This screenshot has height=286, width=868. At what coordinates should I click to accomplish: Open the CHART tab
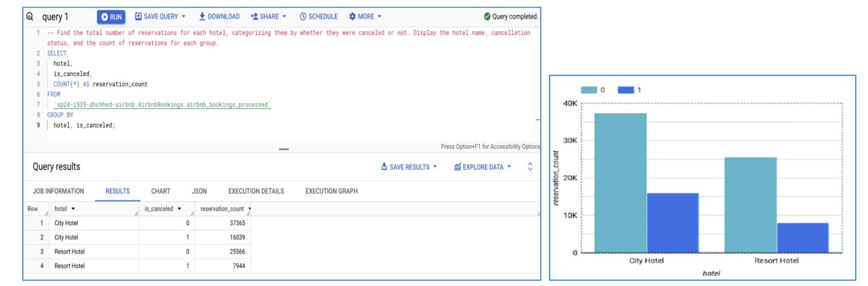tap(161, 191)
